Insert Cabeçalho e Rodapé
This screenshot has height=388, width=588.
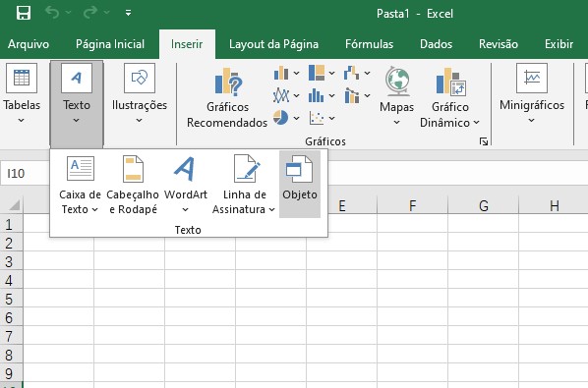[133, 185]
